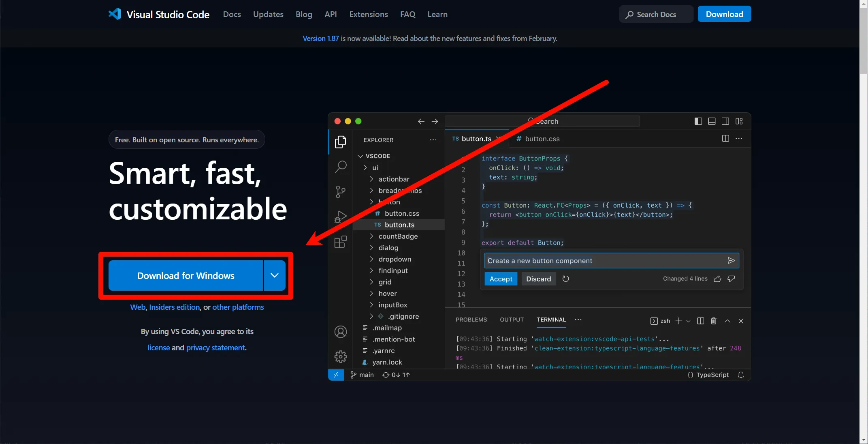
Task: Switch to the PROBLEMS panel tab
Action: [471, 320]
